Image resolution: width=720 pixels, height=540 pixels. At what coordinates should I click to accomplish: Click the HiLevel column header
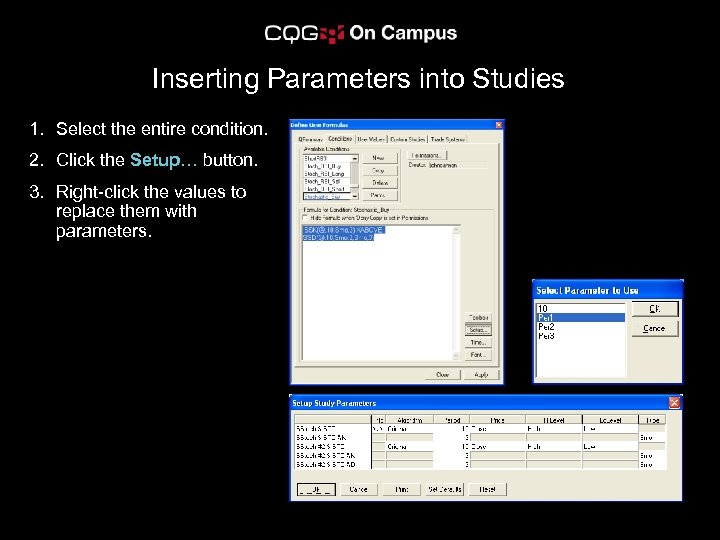tap(554, 420)
